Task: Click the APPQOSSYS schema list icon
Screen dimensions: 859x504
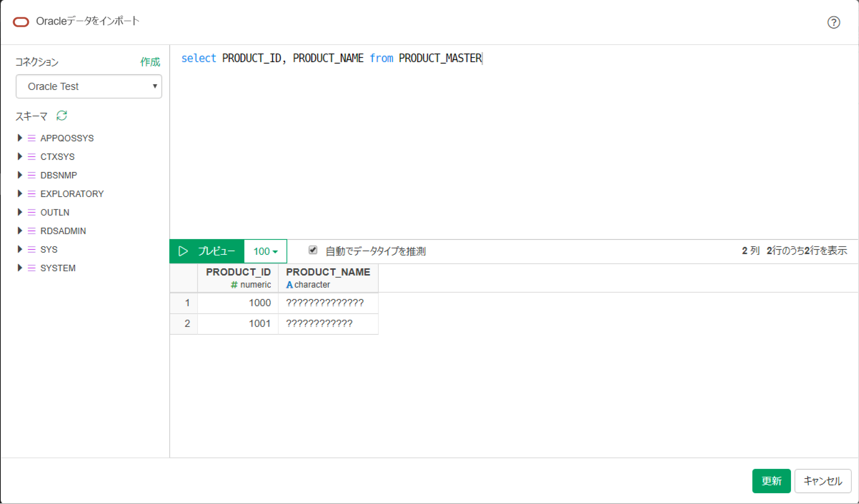Action: (x=32, y=138)
